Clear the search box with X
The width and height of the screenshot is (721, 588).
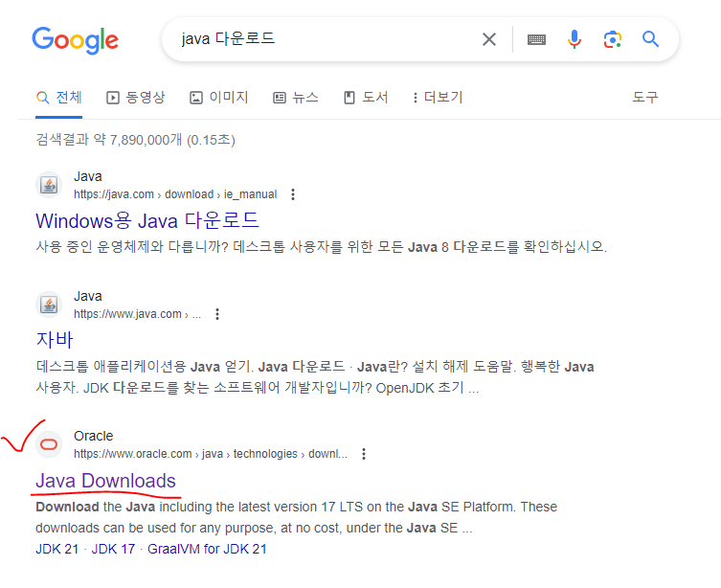[x=489, y=39]
